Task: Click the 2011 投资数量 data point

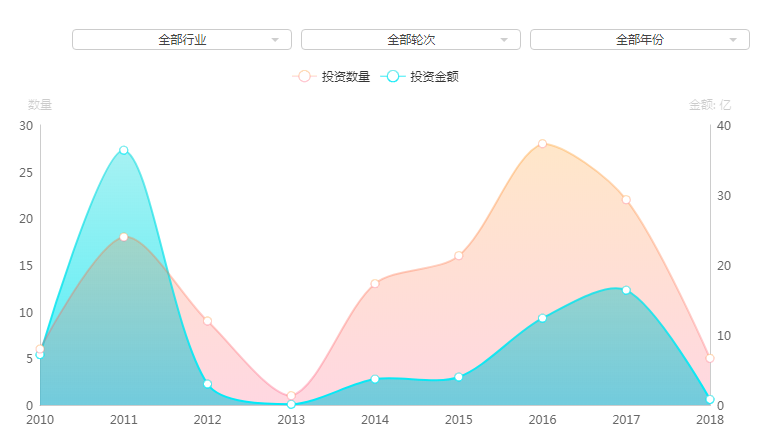Action: point(124,237)
